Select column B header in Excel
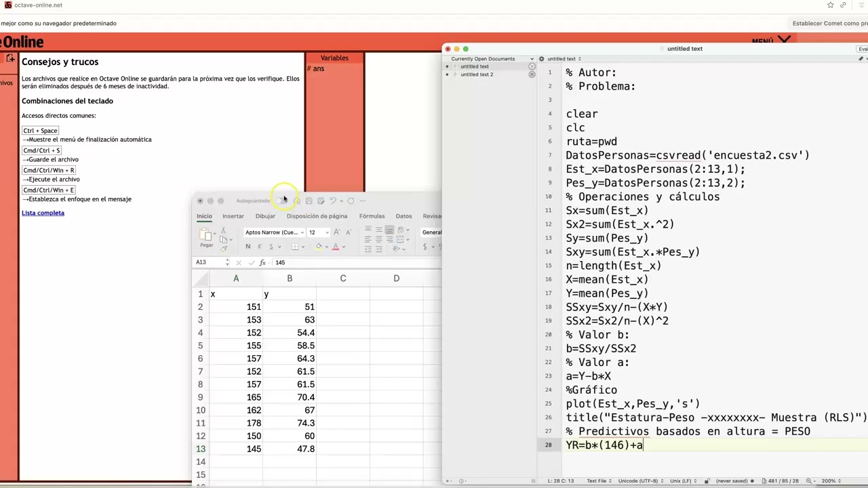This screenshot has width=868, height=488. click(290, 279)
